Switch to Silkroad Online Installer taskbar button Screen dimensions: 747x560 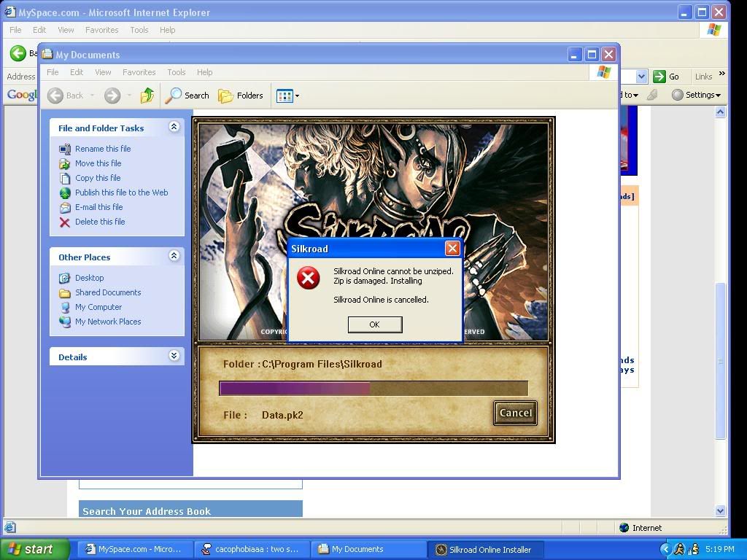point(486,549)
